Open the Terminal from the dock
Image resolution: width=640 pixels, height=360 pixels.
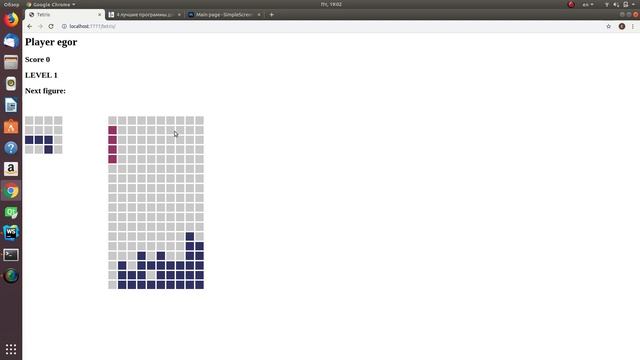coord(11,255)
